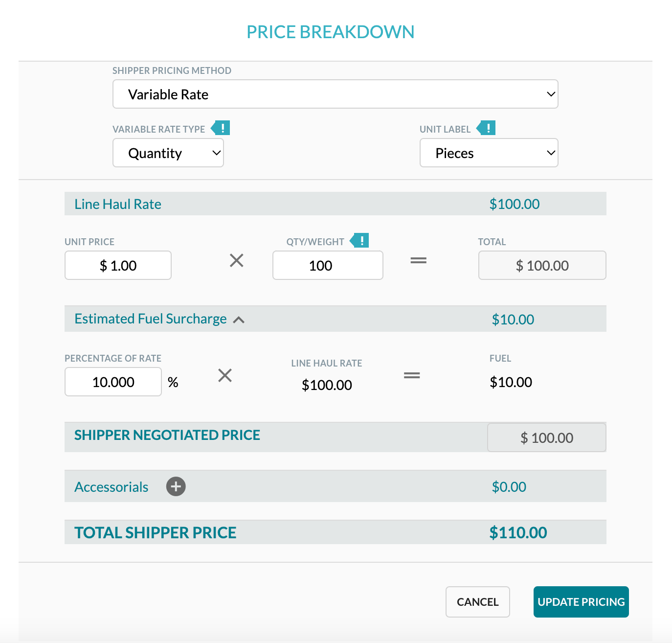The width and height of the screenshot is (672, 643).
Task: Collapse the Estimated Fuel Surcharge section
Action: tap(239, 320)
